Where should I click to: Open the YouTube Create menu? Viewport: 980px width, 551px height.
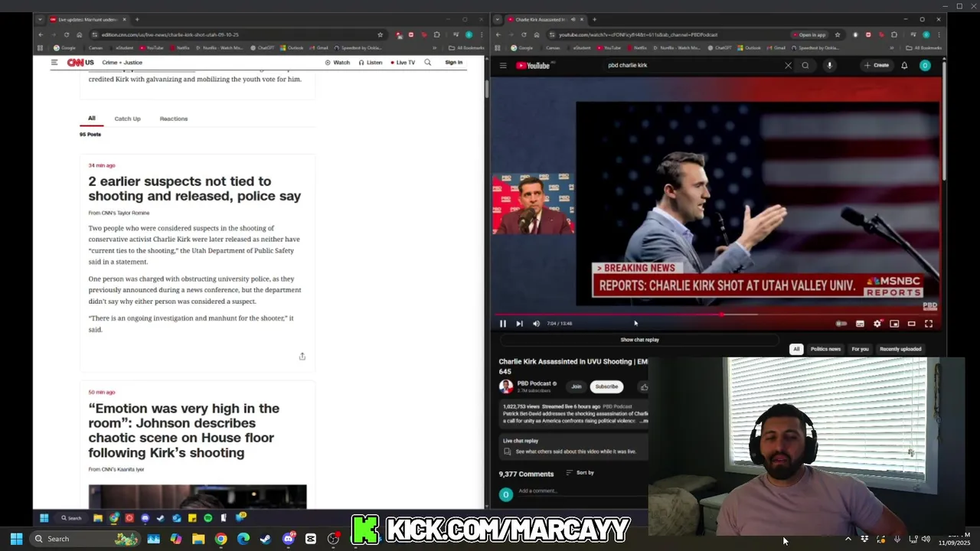pyautogui.click(x=877, y=66)
